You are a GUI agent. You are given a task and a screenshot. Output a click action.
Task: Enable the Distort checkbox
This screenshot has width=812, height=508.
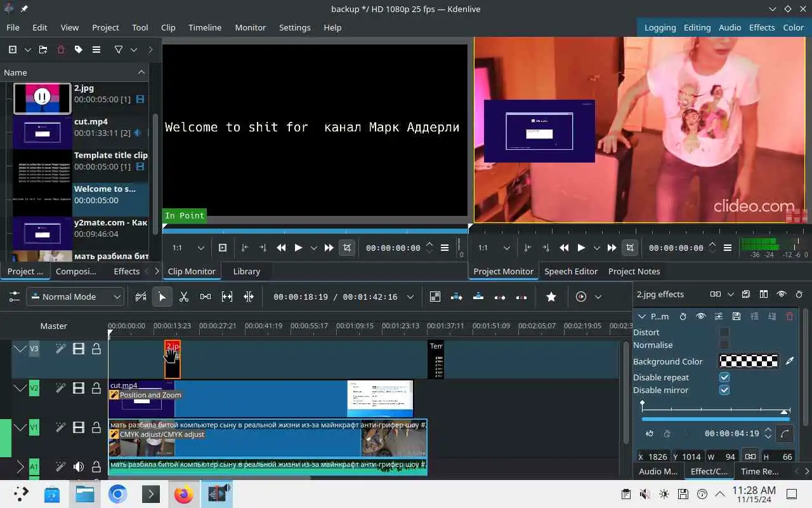(724, 332)
